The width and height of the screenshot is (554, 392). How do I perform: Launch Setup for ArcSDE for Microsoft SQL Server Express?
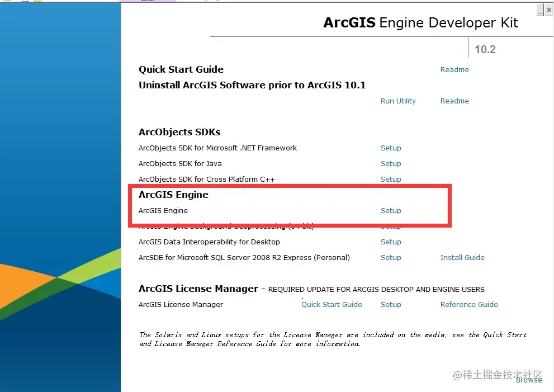391,257
